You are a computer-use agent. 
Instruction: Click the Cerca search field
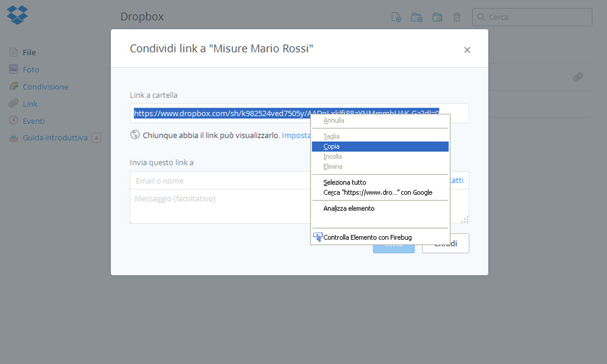coord(537,17)
